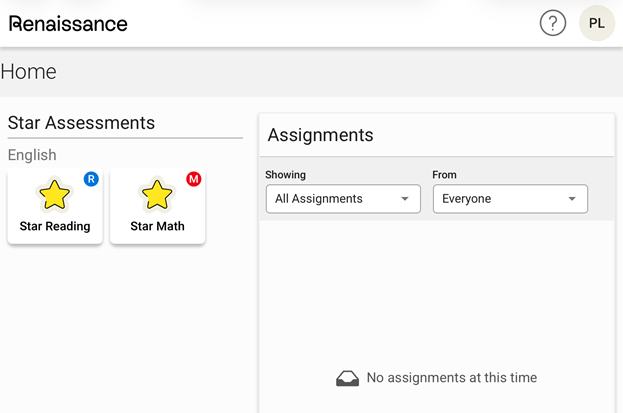Open the Everyone dropdown
This screenshot has width=623, height=413.
pos(510,199)
